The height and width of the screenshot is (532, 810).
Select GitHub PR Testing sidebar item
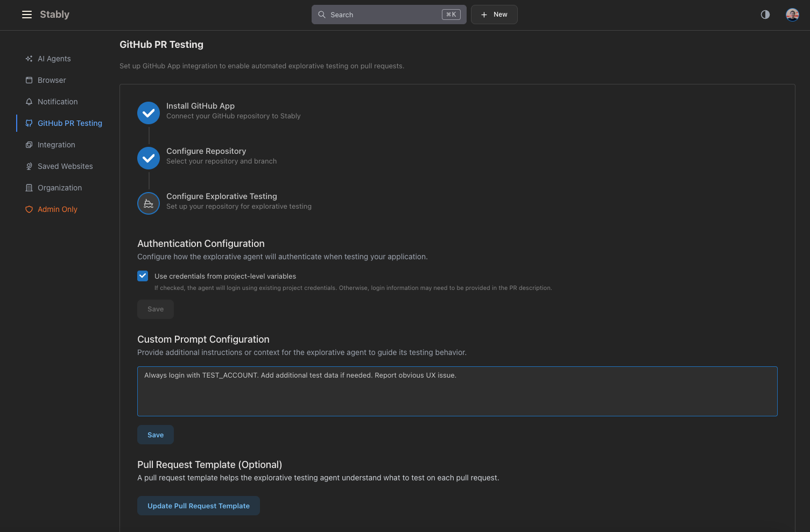click(x=70, y=123)
